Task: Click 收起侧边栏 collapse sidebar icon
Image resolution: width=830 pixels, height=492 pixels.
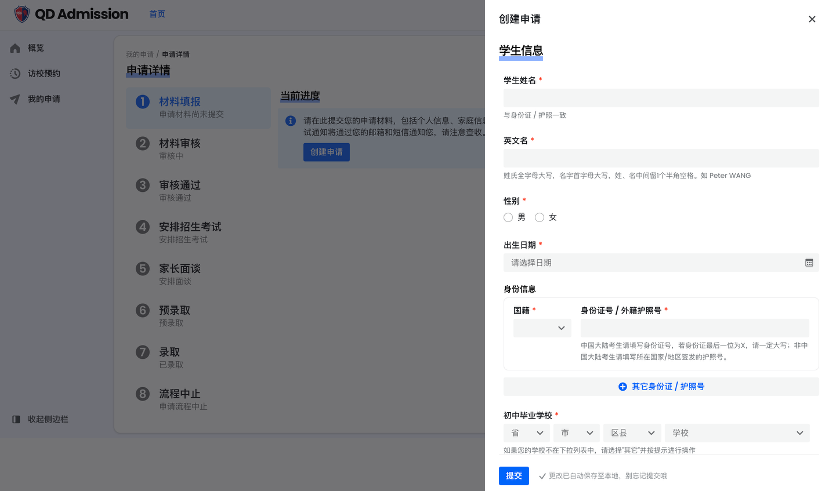Action: pyautogui.click(x=15, y=419)
